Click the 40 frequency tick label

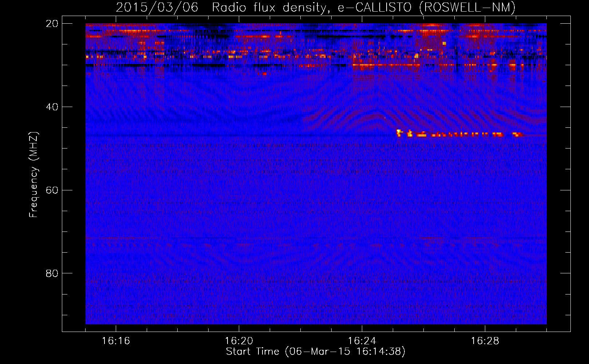52,107
